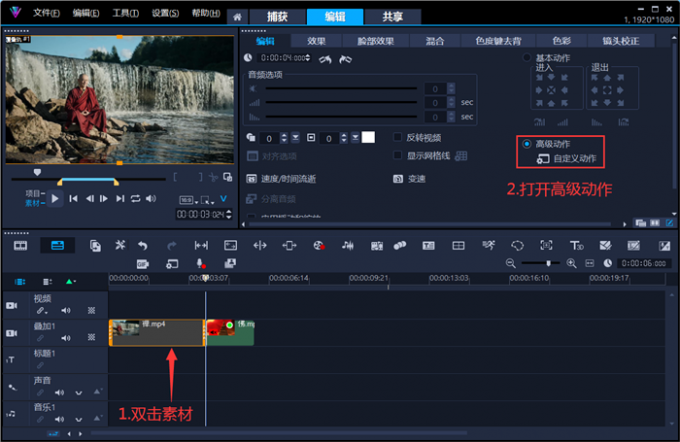Adjust the preview timecode stepper
This screenshot has height=442, width=680.
(x=229, y=214)
